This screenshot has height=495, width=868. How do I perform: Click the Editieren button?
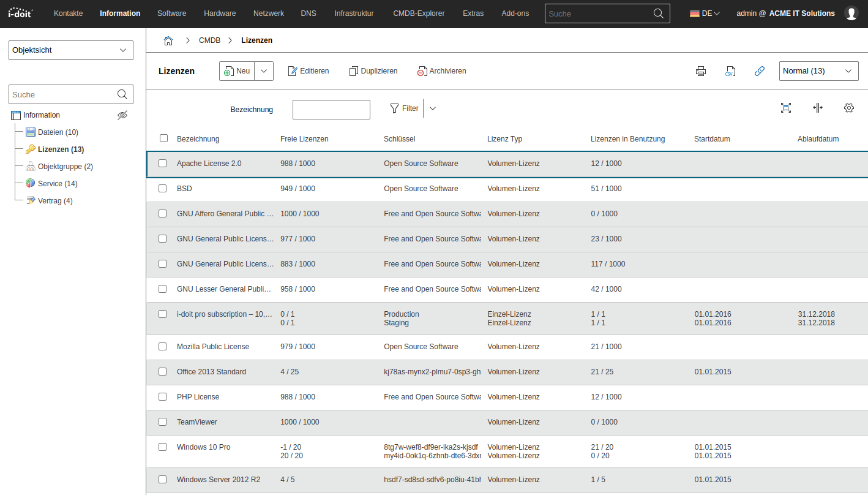click(309, 71)
